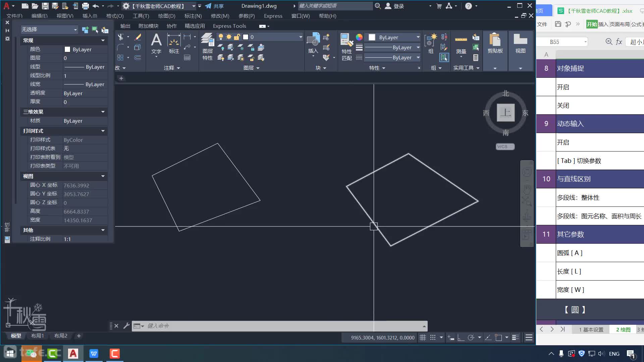Select the Dimension (标注) tool
Viewport: 644px width, 362px height.
174,44
